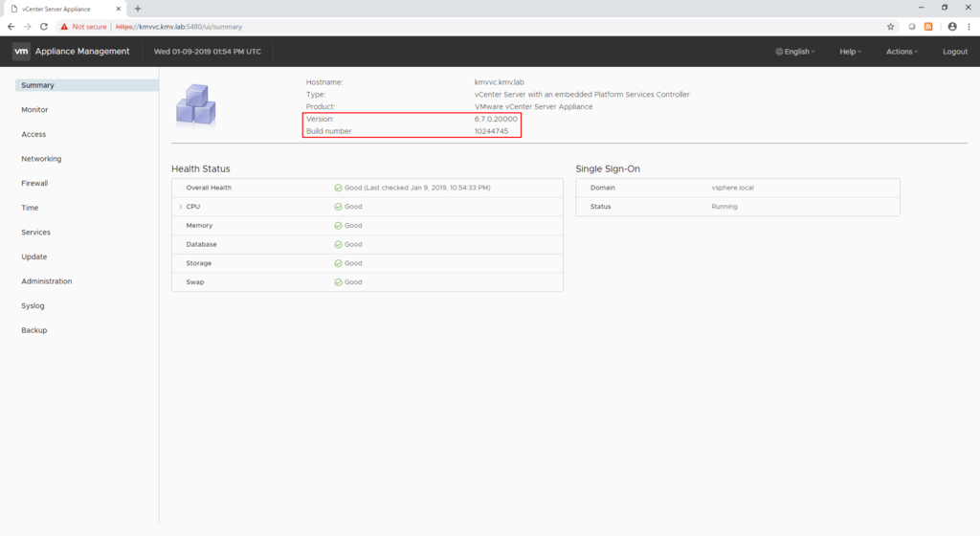Click the grey circle extension icon
This screenshot has height=536, width=980.
[x=912, y=26]
